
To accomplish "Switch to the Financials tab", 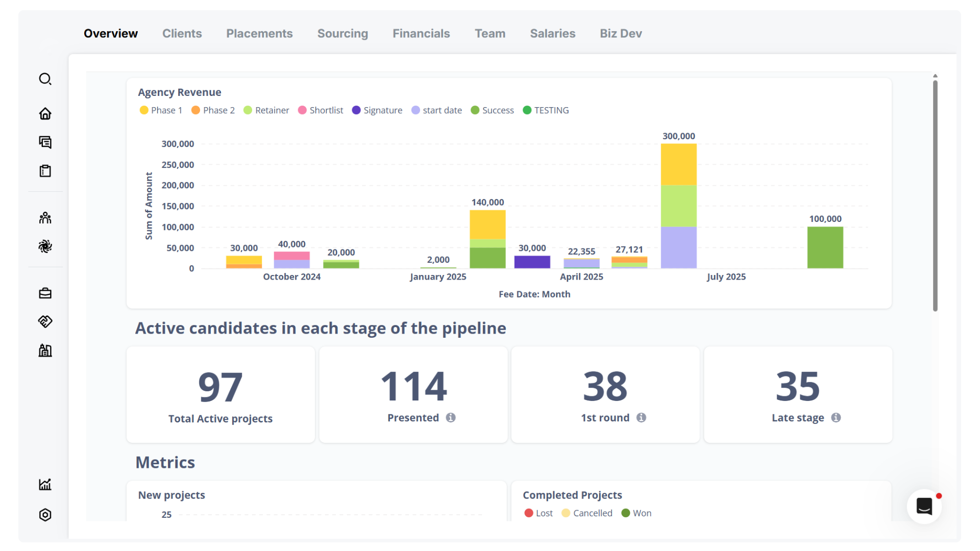I will [421, 33].
